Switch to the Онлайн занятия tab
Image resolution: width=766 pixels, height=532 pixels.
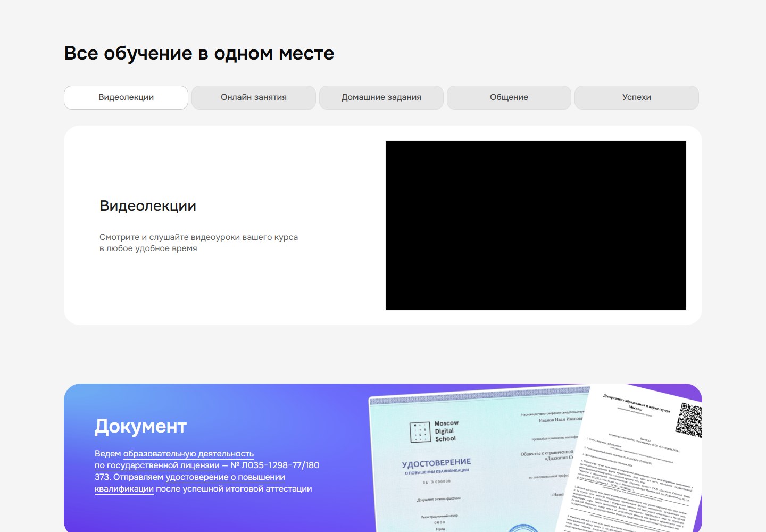[x=254, y=97]
